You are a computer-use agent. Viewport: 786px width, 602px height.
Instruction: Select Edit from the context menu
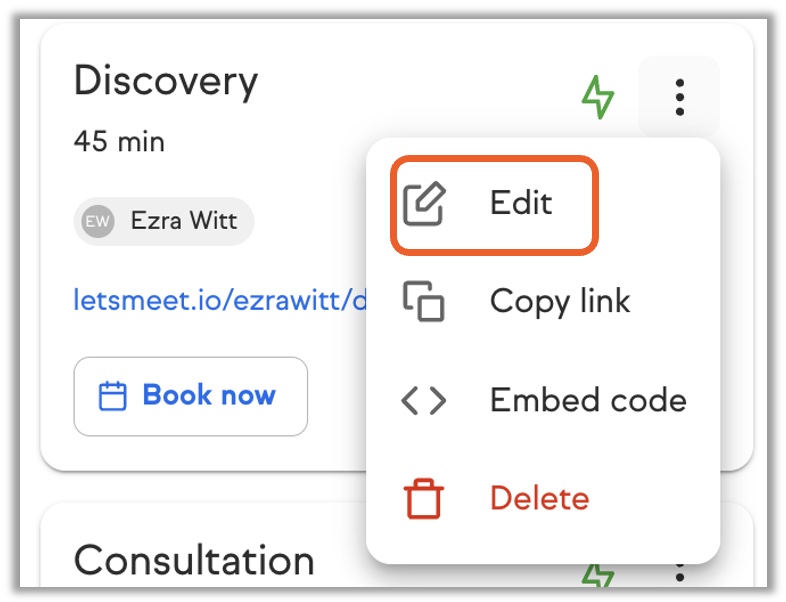520,204
